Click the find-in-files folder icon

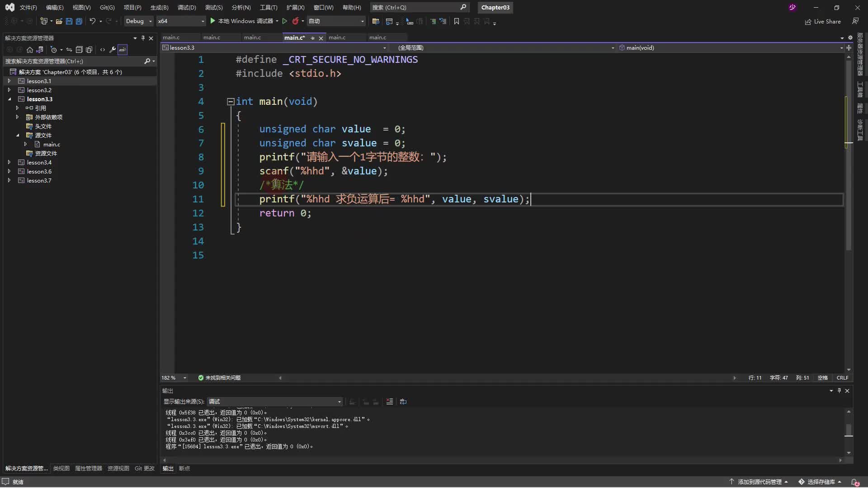pyautogui.click(x=375, y=21)
